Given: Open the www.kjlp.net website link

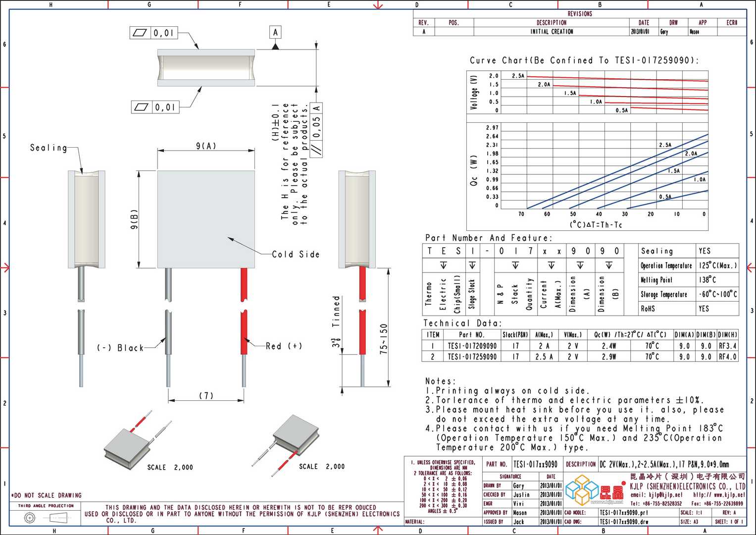Looking at the screenshot, I should [x=719, y=495].
